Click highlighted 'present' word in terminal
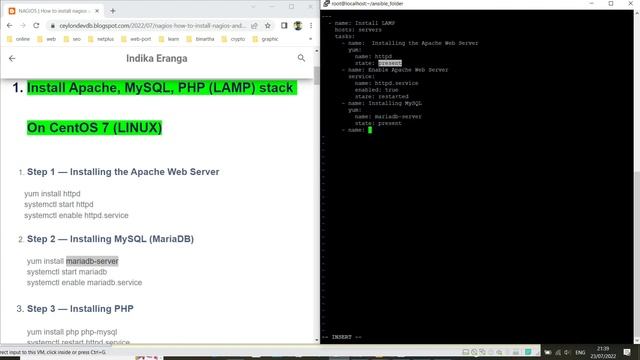This screenshot has width=640, height=360. 390,63
